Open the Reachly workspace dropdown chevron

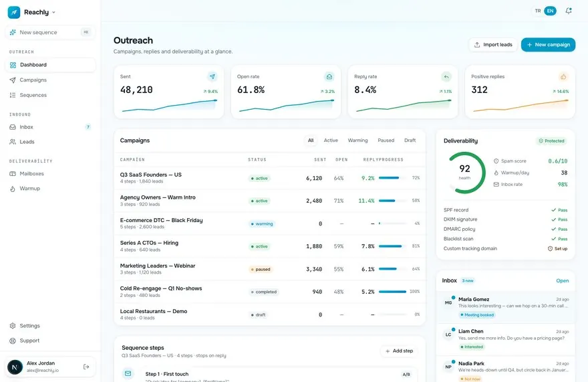[53, 13]
